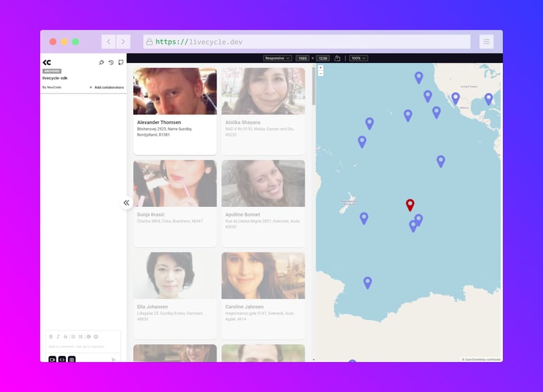This screenshot has width=543, height=392.
Task: Zoom out on the map with minus button
Action: coord(320,73)
